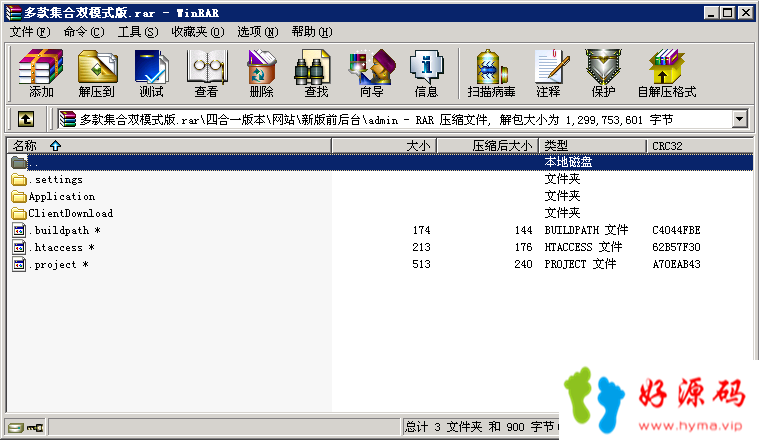Select the 'ClientDownload' folder name
Screen dimensions: 759x440
pyautogui.click(x=71, y=213)
